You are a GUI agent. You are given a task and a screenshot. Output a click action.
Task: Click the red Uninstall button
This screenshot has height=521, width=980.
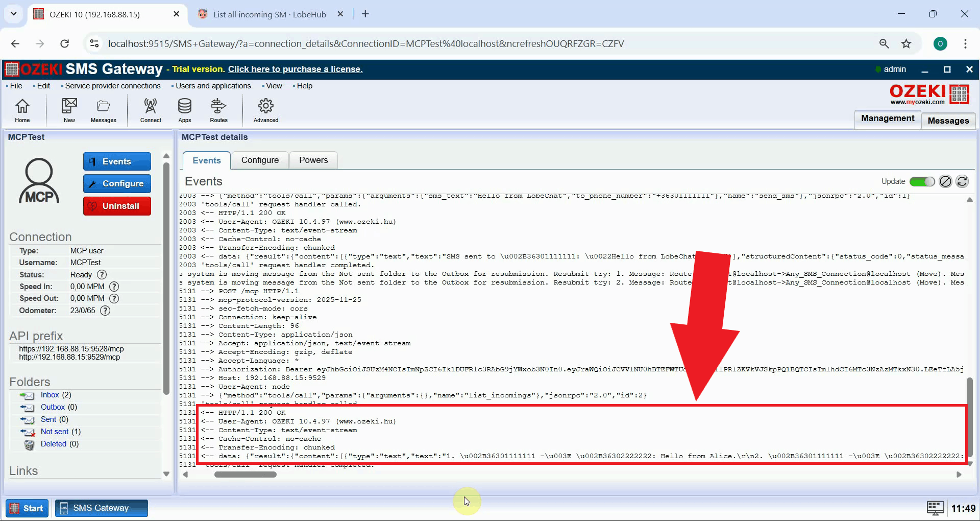point(117,206)
